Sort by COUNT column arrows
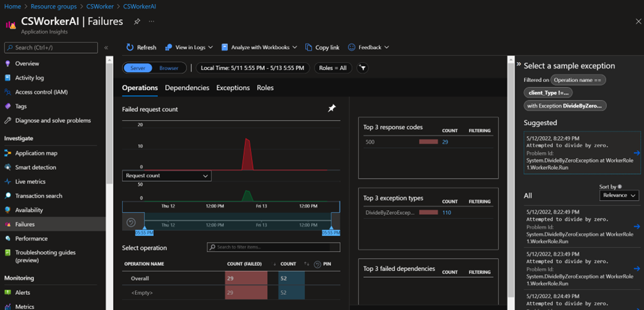The width and height of the screenshot is (644, 310). pyautogui.click(x=306, y=264)
